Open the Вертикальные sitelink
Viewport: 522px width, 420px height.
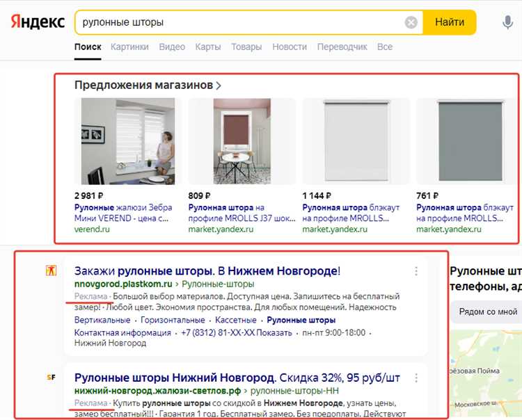(102, 321)
